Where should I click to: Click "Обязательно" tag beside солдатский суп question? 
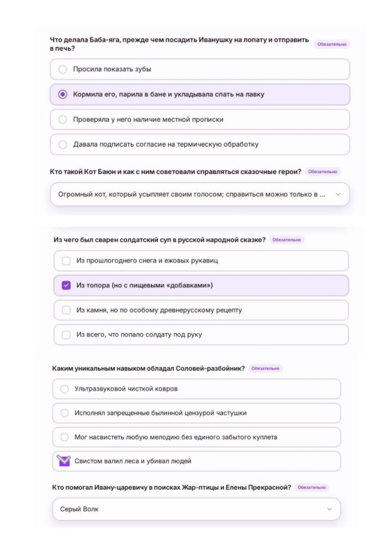pyautogui.click(x=286, y=240)
